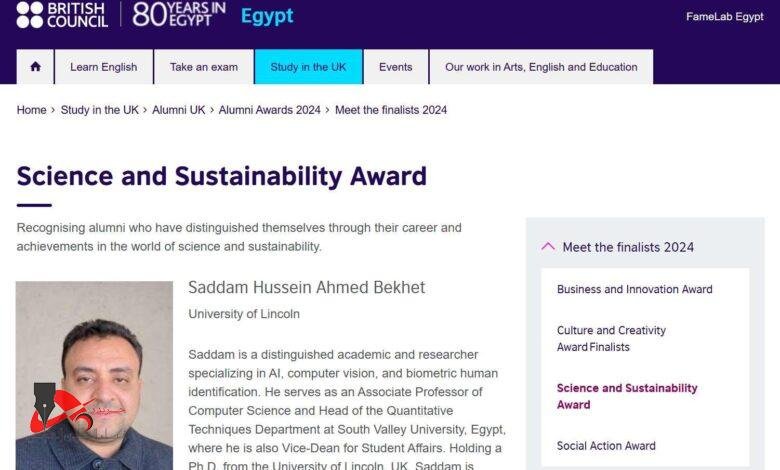This screenshot has height=470, width=780.
Task: Go to Home breadcrumb link
Action: [x=32, y=110]
